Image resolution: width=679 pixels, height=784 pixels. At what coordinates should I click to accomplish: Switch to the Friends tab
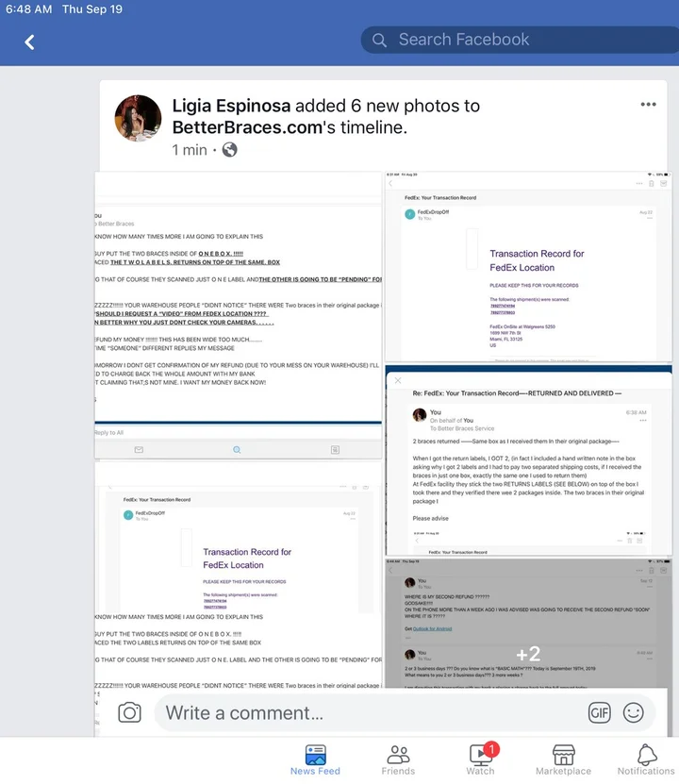click(x=398, y=760)
